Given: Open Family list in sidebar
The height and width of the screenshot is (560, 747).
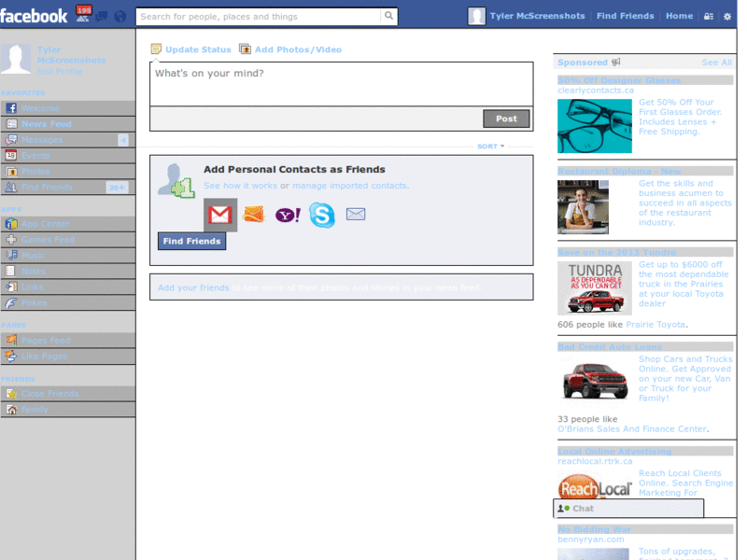Looking at the screenshot, I should [x=67, y=409].
